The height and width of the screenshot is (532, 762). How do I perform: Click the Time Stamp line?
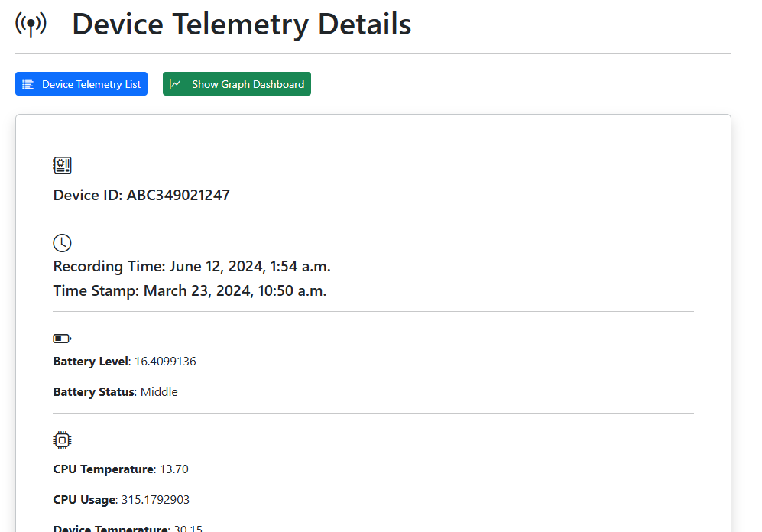click(190, 291)
